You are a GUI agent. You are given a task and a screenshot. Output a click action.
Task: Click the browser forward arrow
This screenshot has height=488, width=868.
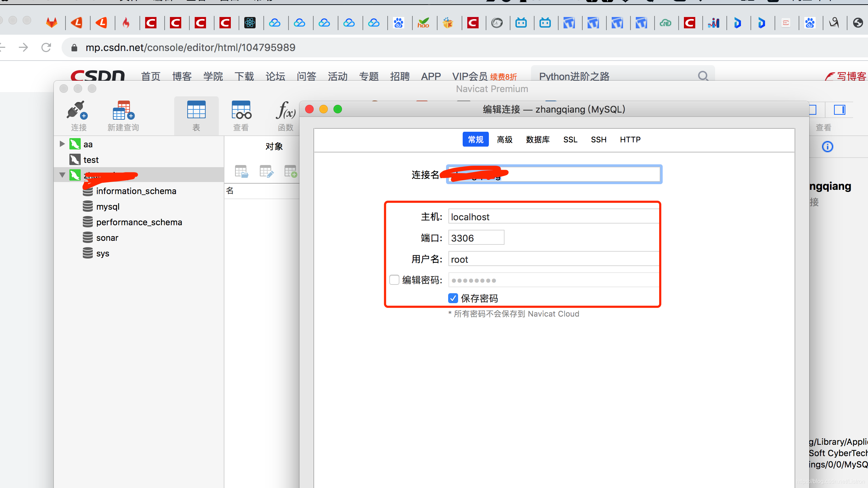[23, 47]
